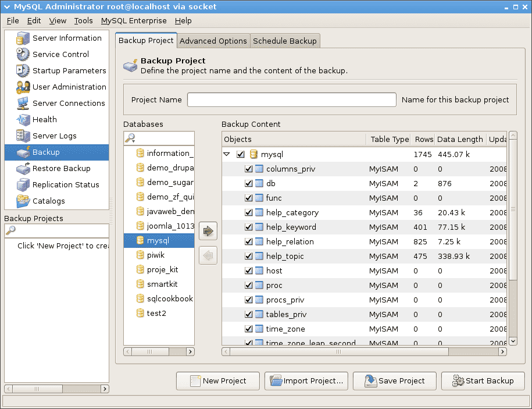Open Server Information section icon
Viewport: 532px width, 409px height.
pos(23,38)
